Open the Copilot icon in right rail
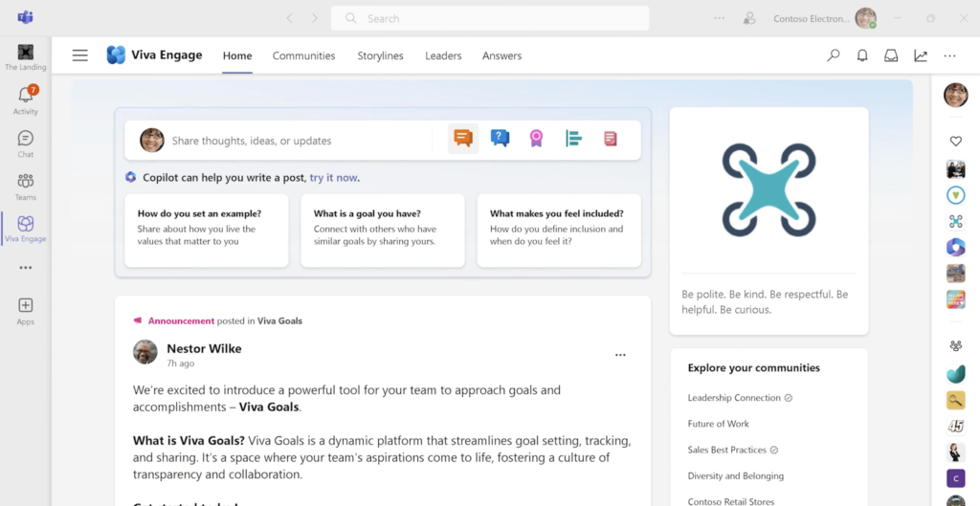The height and width of the screenshot is (506, 980). 956,248
